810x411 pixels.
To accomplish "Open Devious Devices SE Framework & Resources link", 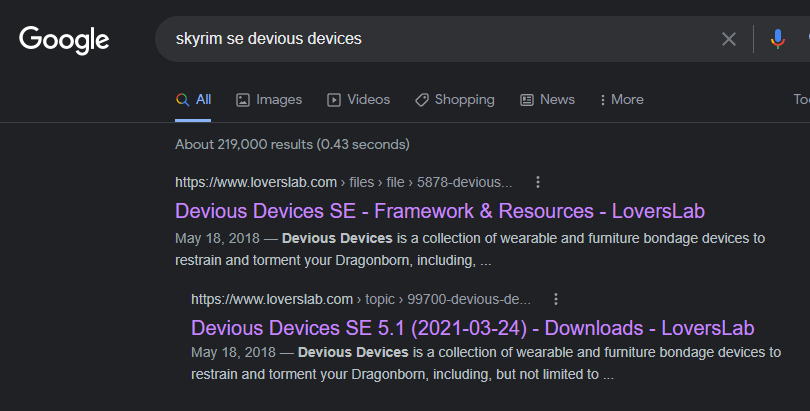I will [x=440, y=211].
